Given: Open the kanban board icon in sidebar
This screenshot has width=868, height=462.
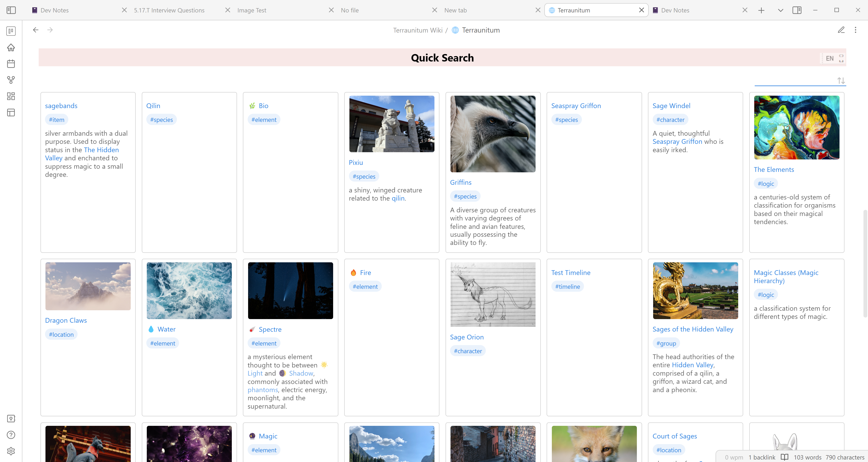Looking at the screenshot, I should (x=11, y=31).
